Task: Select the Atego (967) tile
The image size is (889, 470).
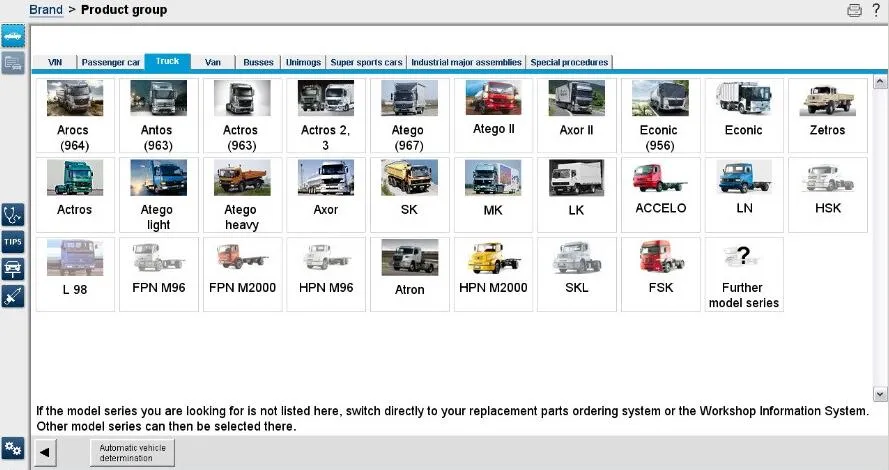Action: point(409,116)
